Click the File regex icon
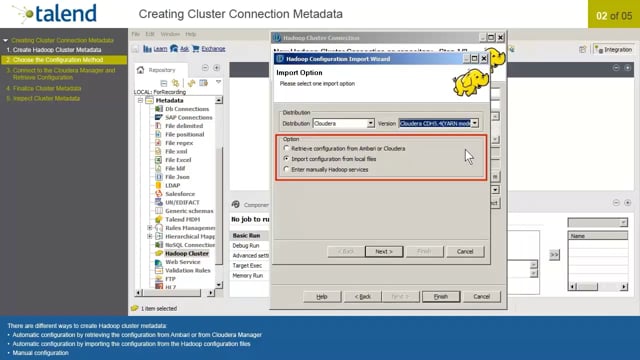The width and height of the screenshot is (640, 360). coord(158,143)
